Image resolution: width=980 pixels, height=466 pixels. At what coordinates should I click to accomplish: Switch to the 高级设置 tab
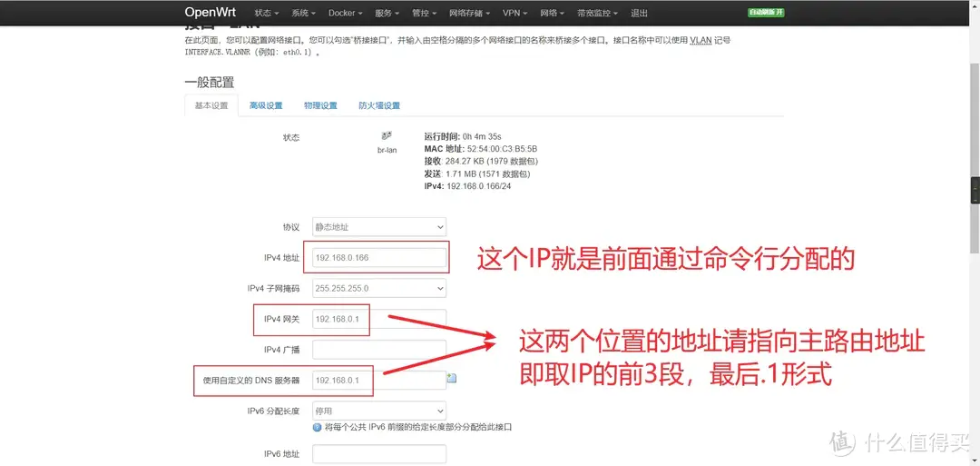pyautogui.click(x=266, y=105)
